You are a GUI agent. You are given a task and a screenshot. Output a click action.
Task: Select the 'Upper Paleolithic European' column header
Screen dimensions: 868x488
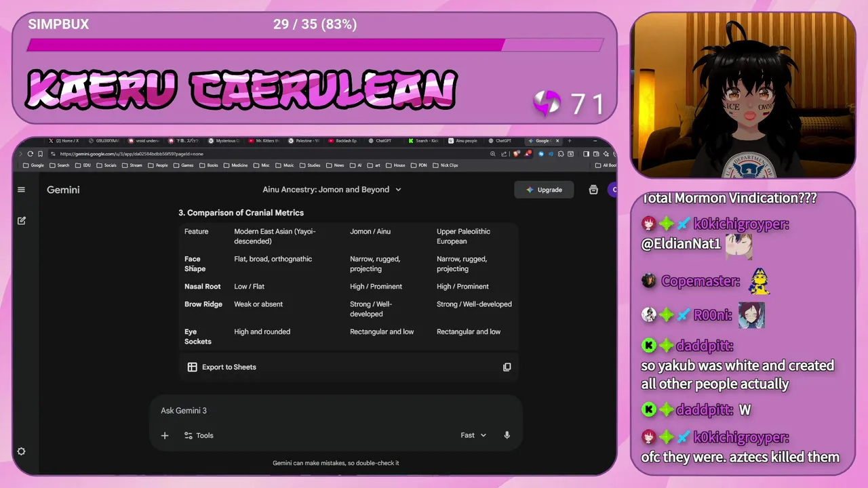tap(463, 236)
